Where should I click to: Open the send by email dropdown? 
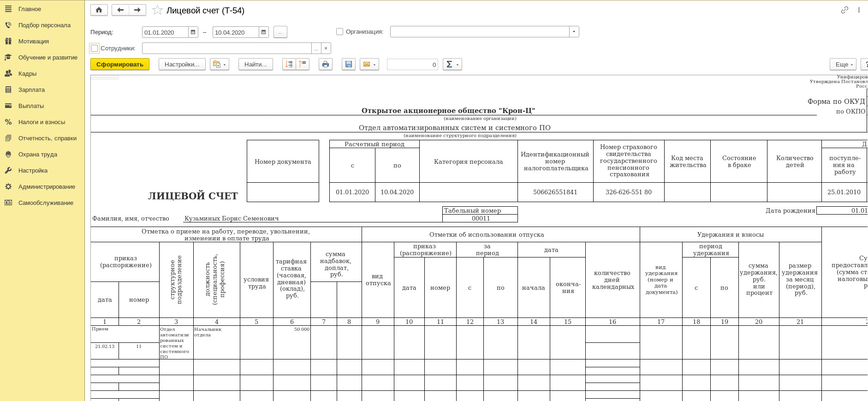[x=369, y=65]
